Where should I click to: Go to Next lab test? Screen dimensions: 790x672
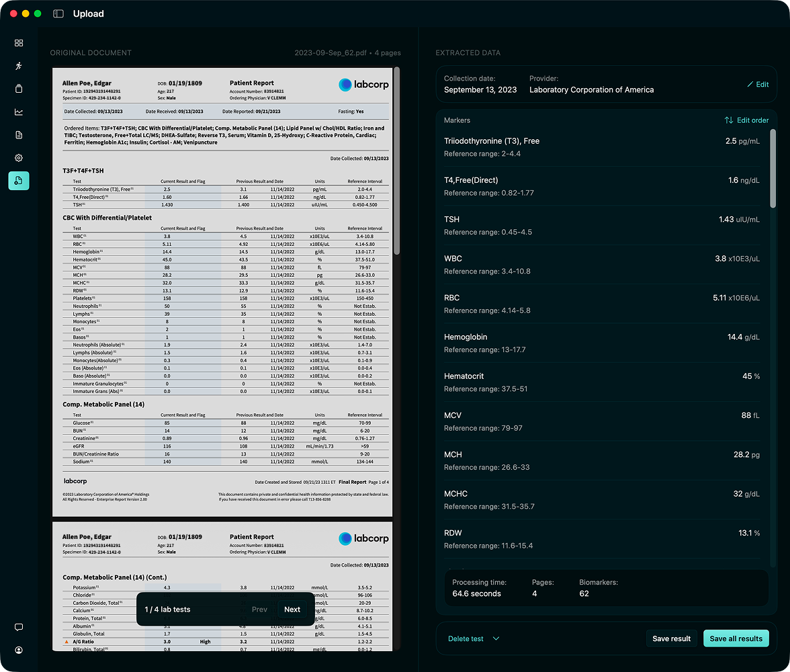[292, 610]
